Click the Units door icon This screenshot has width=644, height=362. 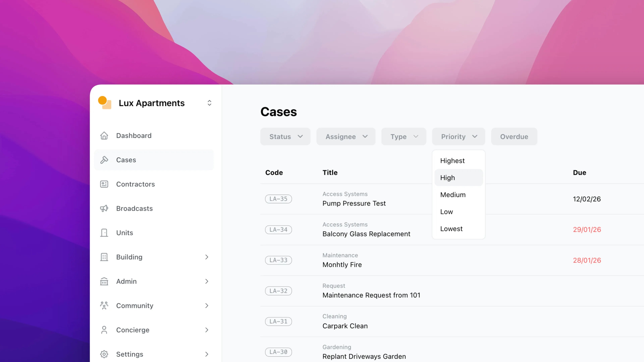[x=104, y=233]
